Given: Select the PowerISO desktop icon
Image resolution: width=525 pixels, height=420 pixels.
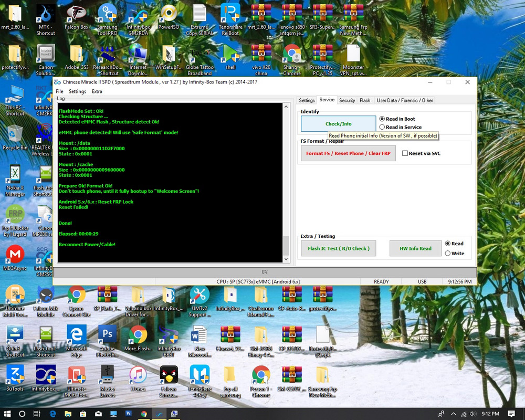Looking at the screenshot, I should 169,17.
